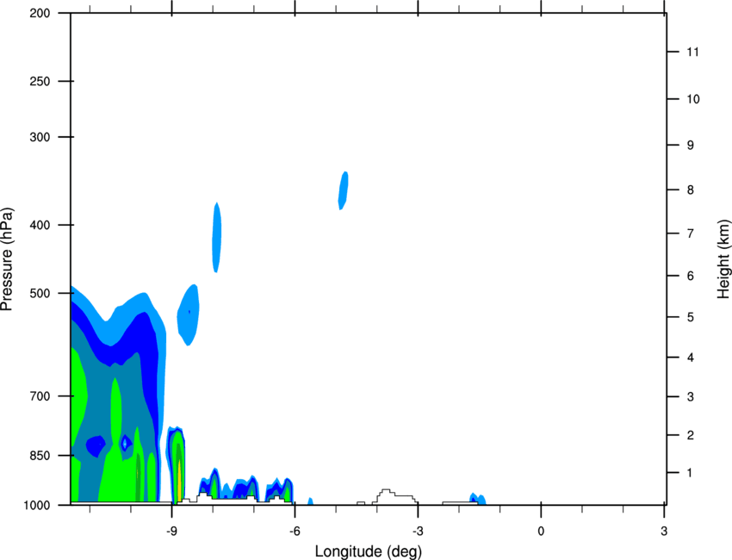Pick the 2 km height label
The width and height of the screenshot is (732, 560).
[690, 435]
